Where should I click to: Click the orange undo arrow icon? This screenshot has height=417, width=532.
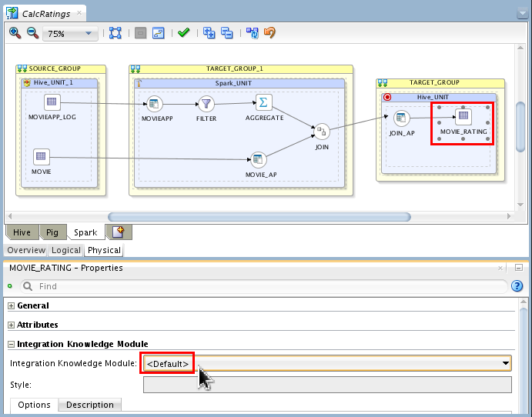pyautogui.click(x=269, y=32)
